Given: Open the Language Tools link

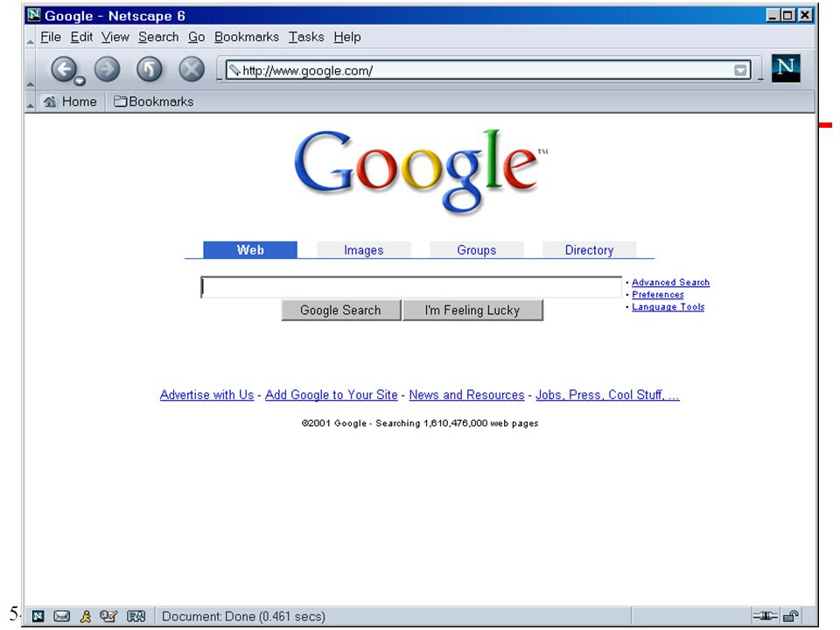Looking at the screenshot, I should pos(668,307).
